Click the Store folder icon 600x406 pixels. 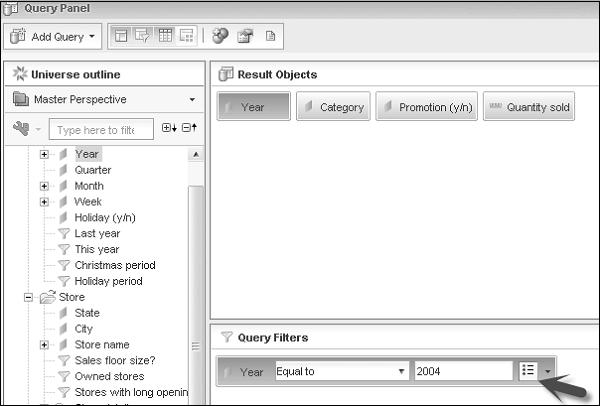48,297
